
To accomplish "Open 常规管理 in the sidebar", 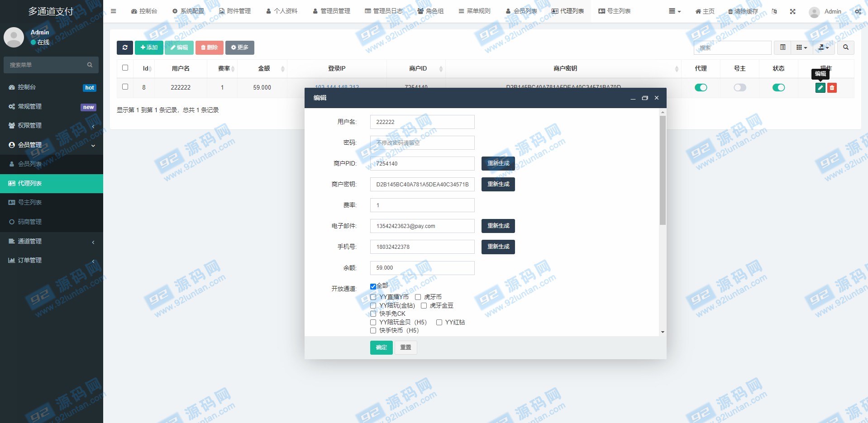I will (52, 106).
